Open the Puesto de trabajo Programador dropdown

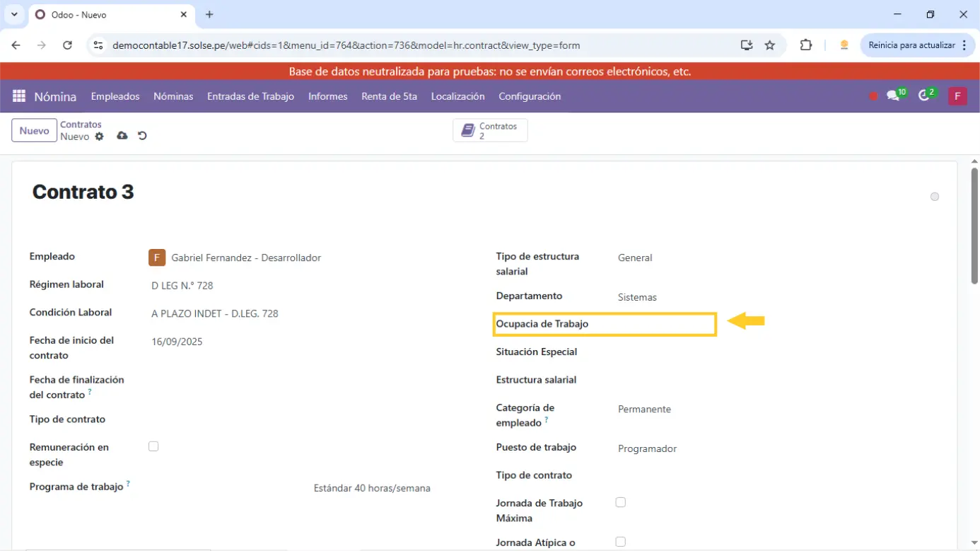tap(707, 448)
